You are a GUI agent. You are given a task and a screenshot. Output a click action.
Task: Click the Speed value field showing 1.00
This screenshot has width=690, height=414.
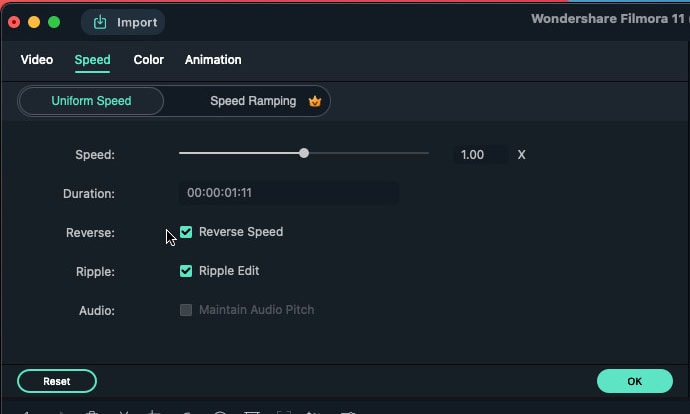478,155
